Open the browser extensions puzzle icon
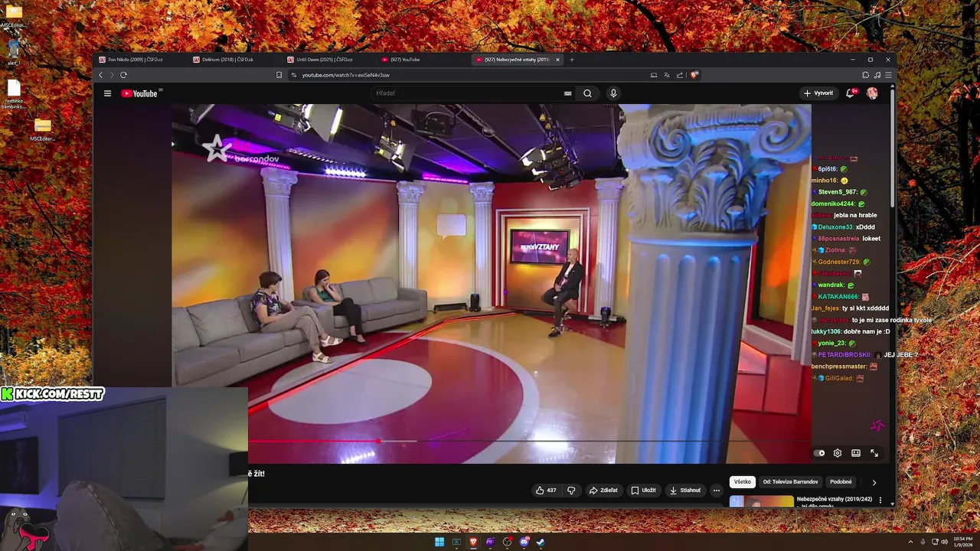The width and height of the screenshot is (980, 551). click(x=866, y=75)
